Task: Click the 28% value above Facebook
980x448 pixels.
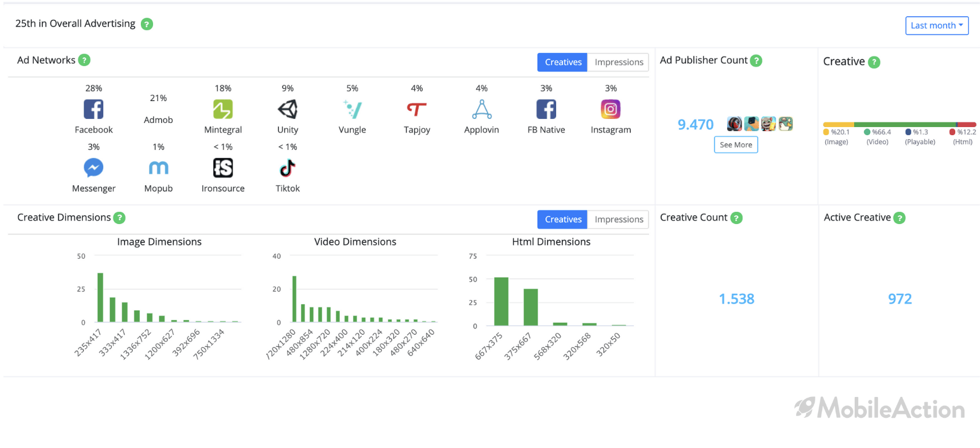Action: (x=93, y=88)
